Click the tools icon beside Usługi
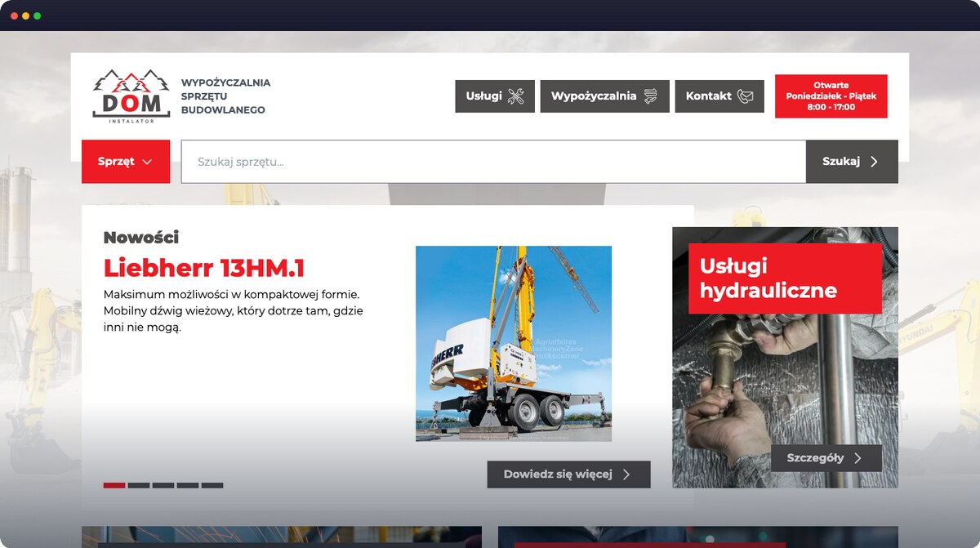980x548 pixels. (x=516, y=96)
